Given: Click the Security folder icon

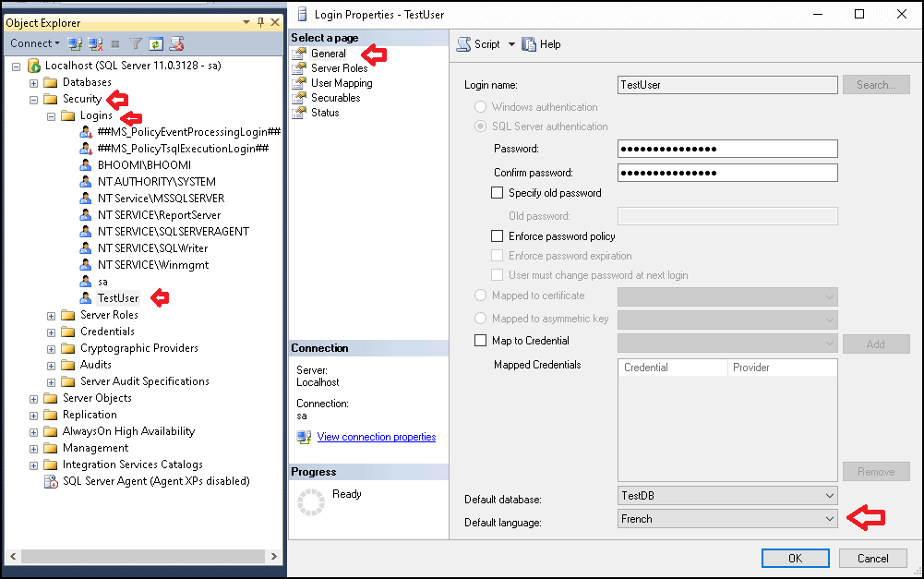Looking at the screenshot, I should coord(51,99).
